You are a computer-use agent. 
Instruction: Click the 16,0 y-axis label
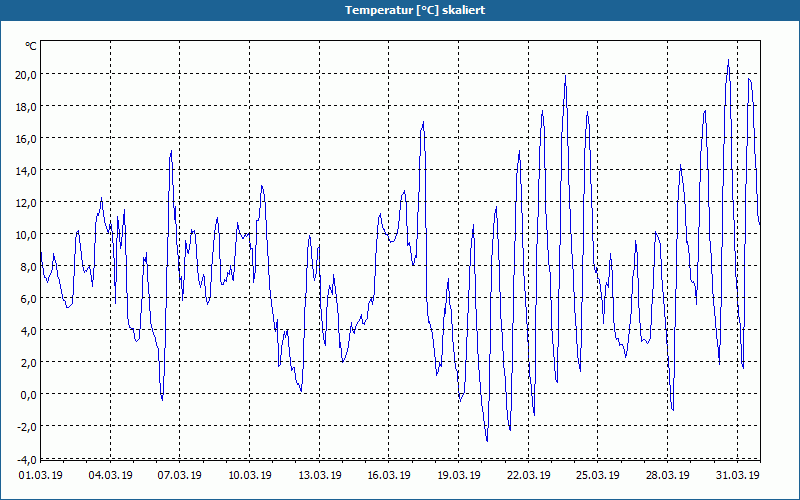[26, 139]
